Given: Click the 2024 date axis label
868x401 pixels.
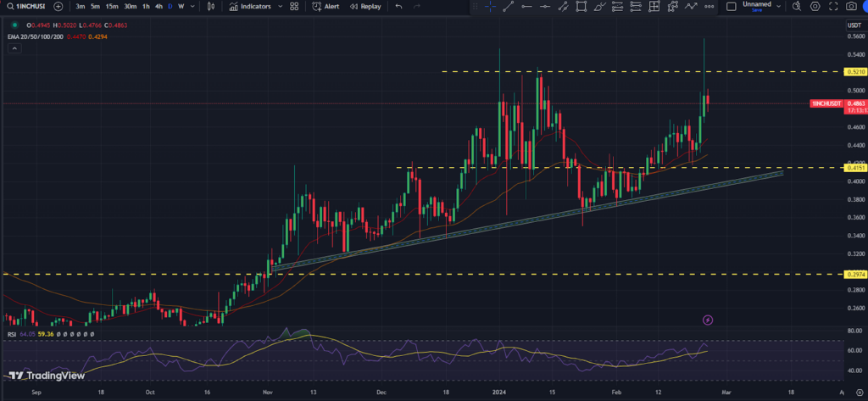Looking at the screenshot, I should click(500, 392).
